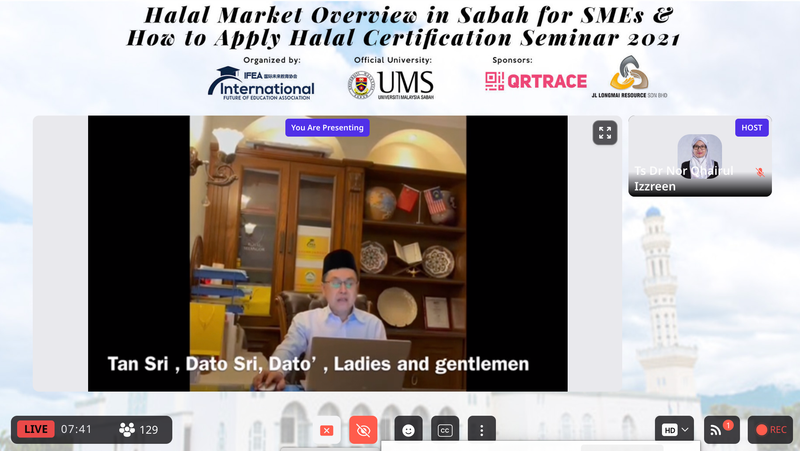Click the red LIVE indicator badge

coord(36,430)
